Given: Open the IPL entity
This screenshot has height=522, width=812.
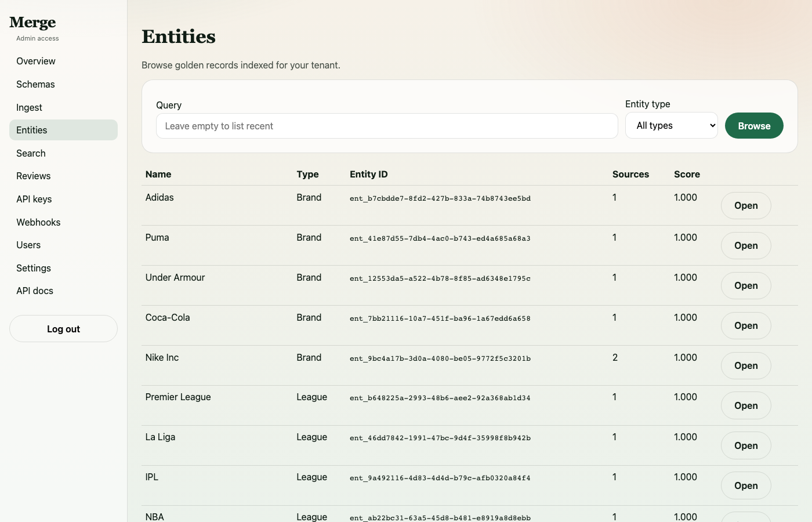Looking at the screenshot, I should pyautogui.click(x=746, y=485).
